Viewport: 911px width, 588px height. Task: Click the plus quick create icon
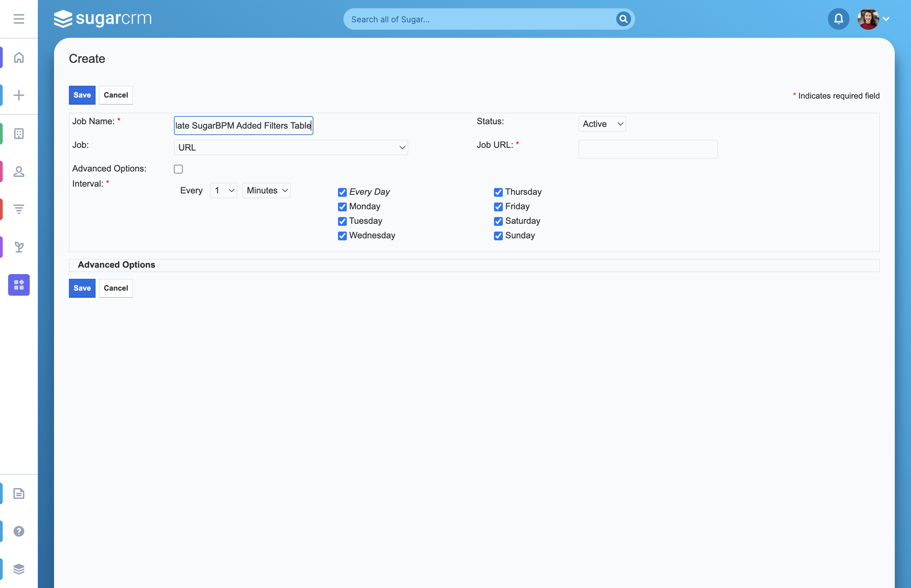tap(19, 95)
